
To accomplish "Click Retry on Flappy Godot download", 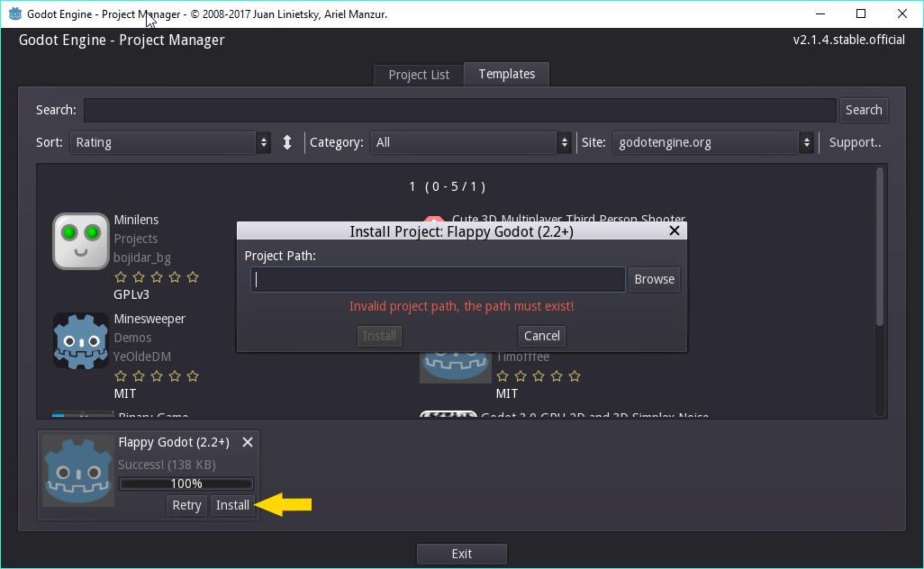I will point(186,505).
